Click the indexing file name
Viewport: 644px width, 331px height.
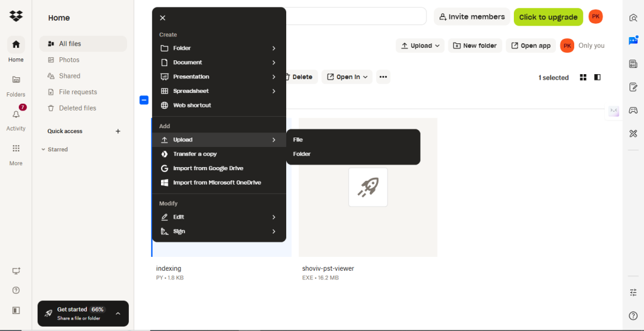pyautogui.click(x=169, y=268)
